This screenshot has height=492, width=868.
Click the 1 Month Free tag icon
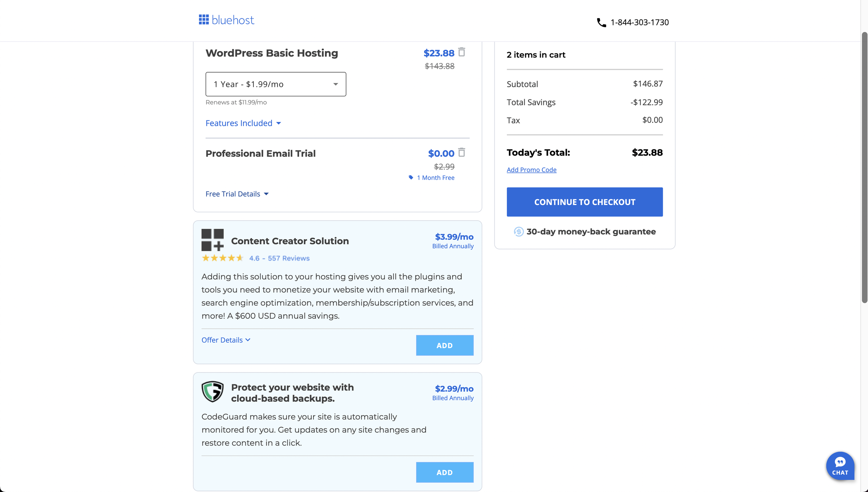coord(411,178)
